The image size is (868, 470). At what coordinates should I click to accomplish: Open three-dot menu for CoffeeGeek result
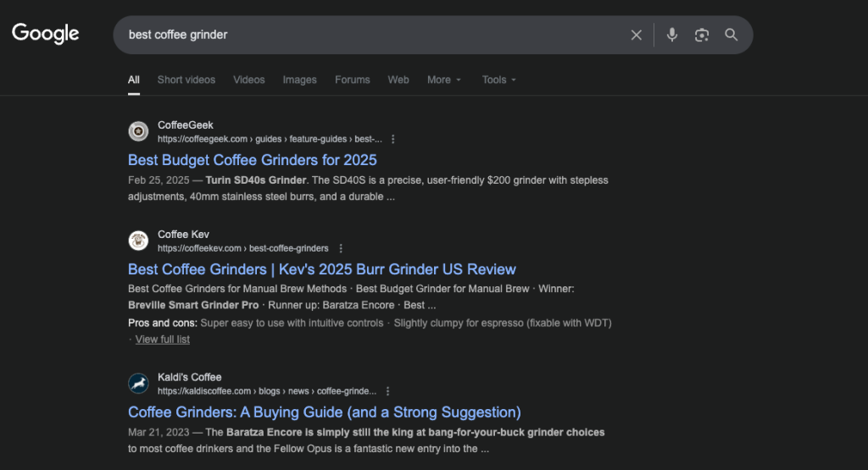[x=392, y=139]
